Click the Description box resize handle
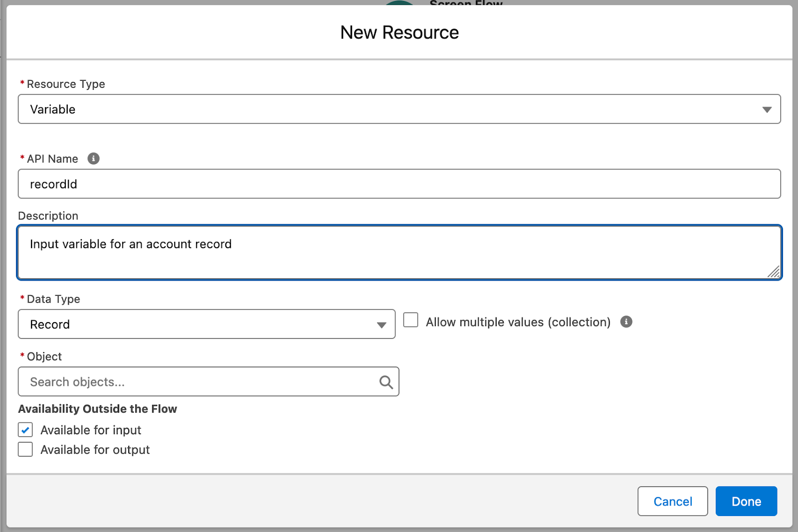The image size is (798, 532). pyautogui.click(x=774, y=272)
